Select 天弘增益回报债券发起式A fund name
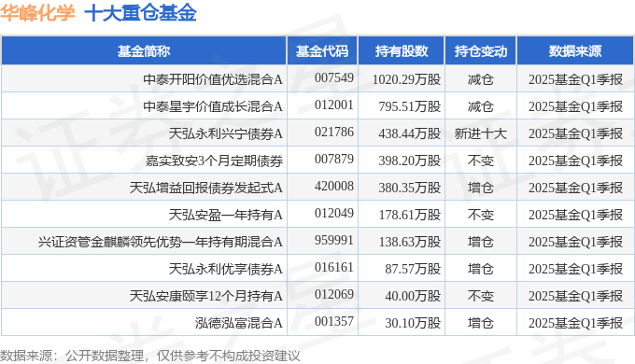 coord(206,188)
